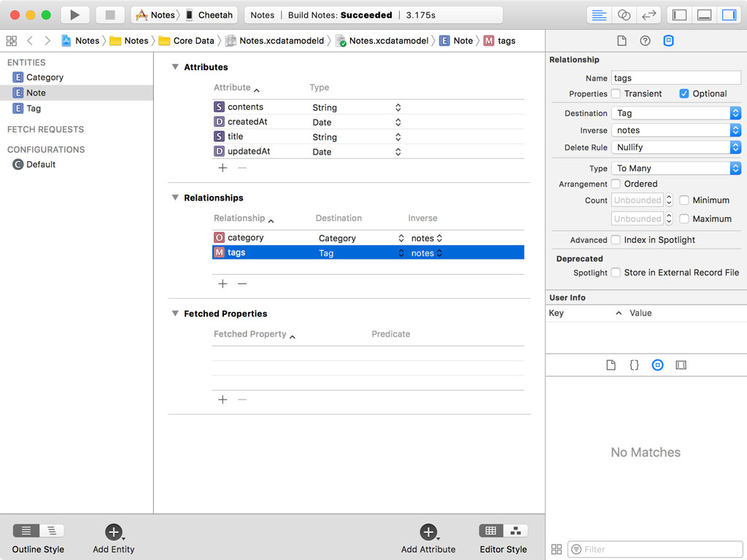The height and width of the screenshot is (560, 747).
Task: Enable the Ordered arrangement checkbox
Action: point(616,184)
